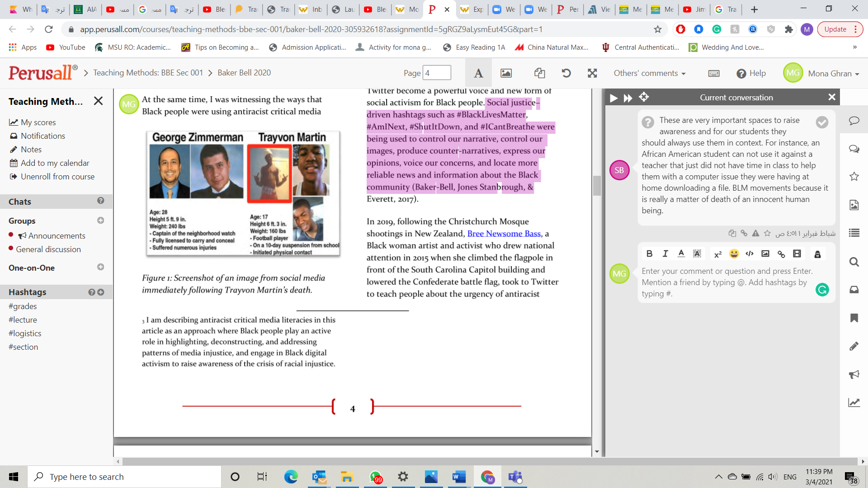Toggle the hatched A text style button
The image size is (868, 488).
(697, 254)
